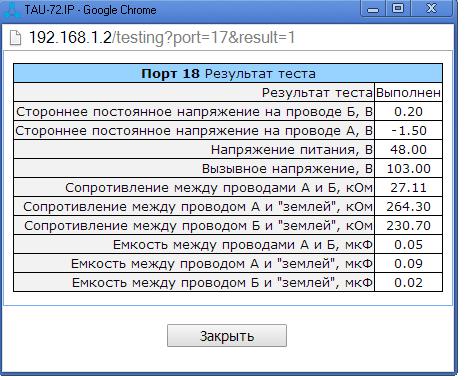Click value -1.50 for провод А voltage
The height and width of the screenshot is (380, 466).
(408, 130)
